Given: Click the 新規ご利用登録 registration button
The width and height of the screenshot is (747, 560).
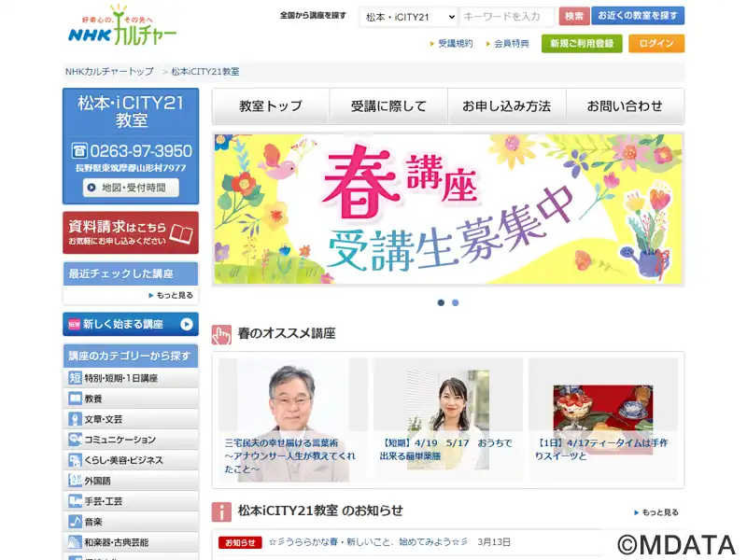Looking at the screenshot, I should pyautogui.click(x=582, y=44).
